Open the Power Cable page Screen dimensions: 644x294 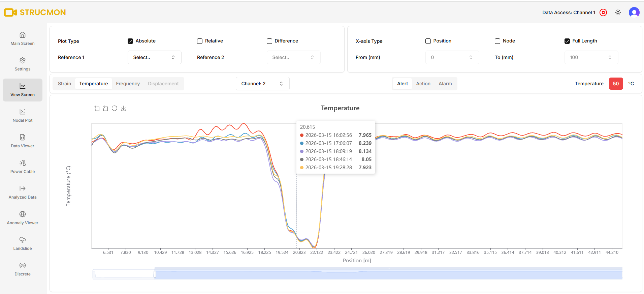tap(23, 167)
